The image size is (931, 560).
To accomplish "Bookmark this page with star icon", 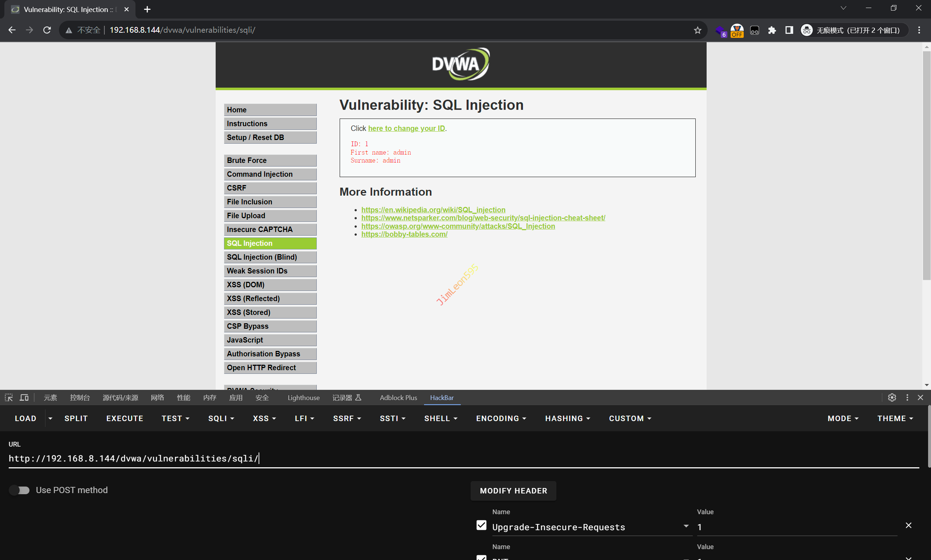I will tap(697, 30).
